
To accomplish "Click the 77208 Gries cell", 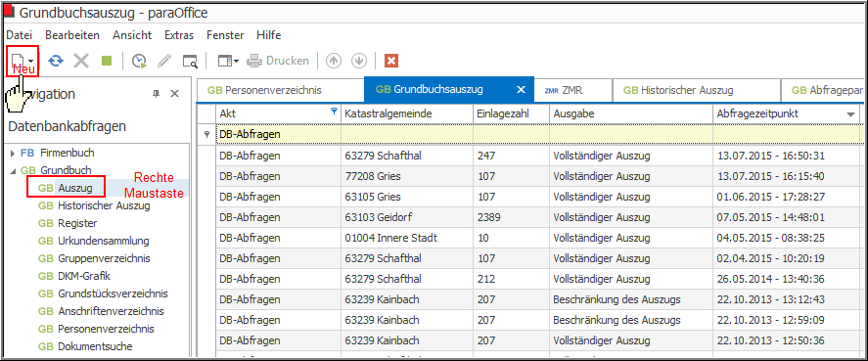I will [406, 176].
